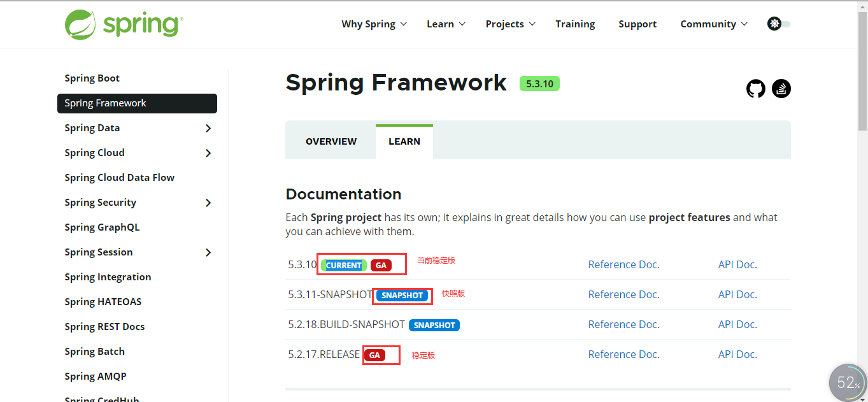This screenshot has height=402, width=868.
Task: Click the CURRENT badge on 5.3.10
Action: click(344, 266)
